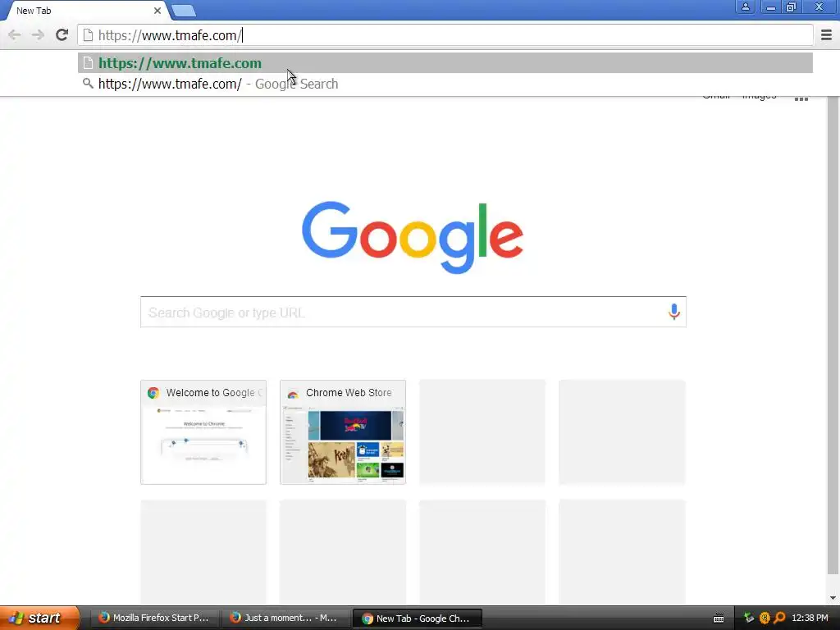Screen dimensions: 840x630
Task: Close the New Tab tab
Action: click(157, 11)
